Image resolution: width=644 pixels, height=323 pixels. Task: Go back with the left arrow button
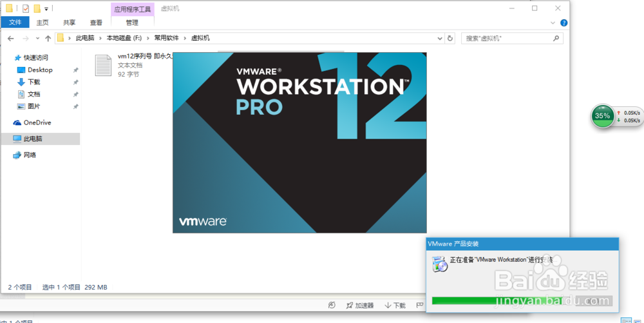tap(11, 38)
